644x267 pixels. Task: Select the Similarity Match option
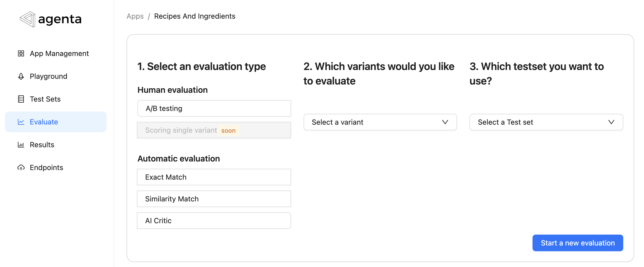tap(214, 199)
